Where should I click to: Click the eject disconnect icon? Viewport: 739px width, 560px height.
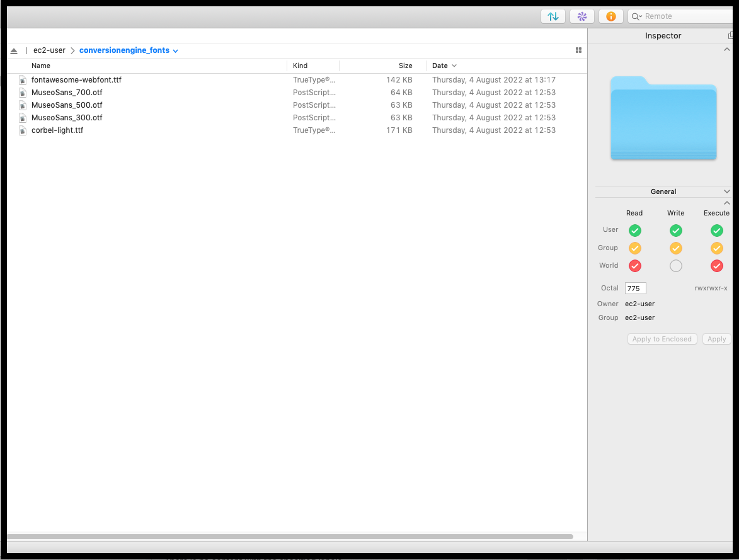[14, 50]
